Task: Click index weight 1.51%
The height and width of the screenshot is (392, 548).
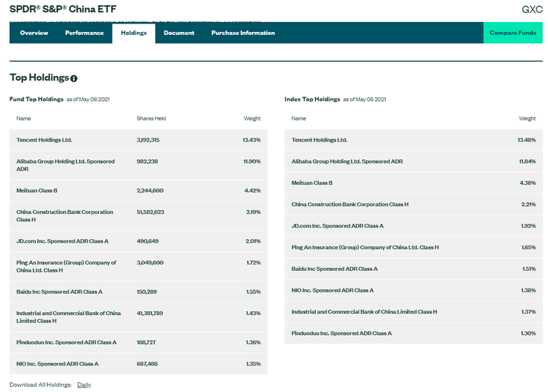Action: click(529, 269)
